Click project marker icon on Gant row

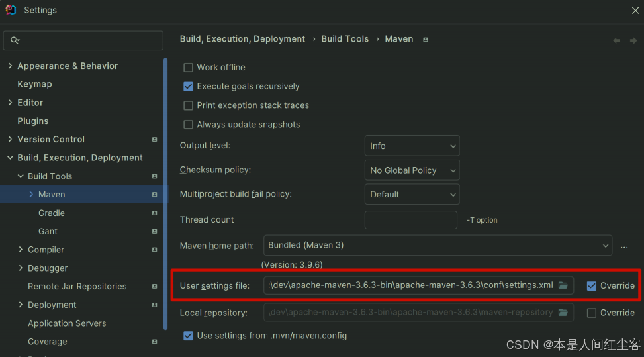pyautogui.click(x=154, y=231)
